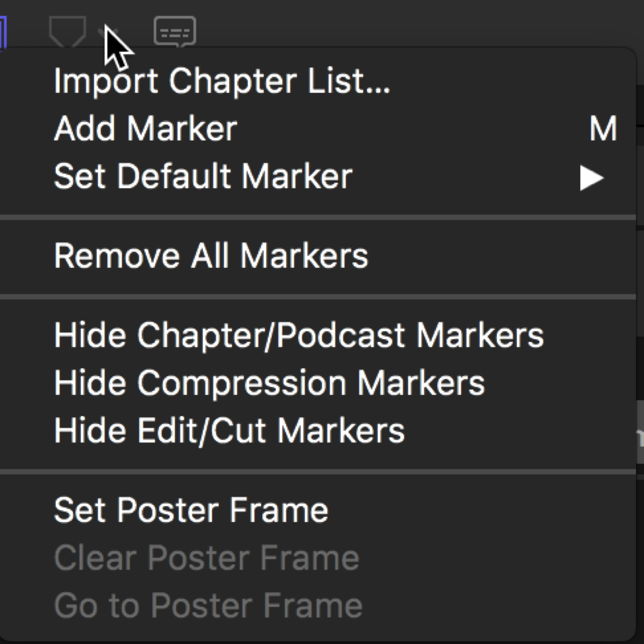
Task: Select the Add Marker menu item
Action: [x=146, y=129]
